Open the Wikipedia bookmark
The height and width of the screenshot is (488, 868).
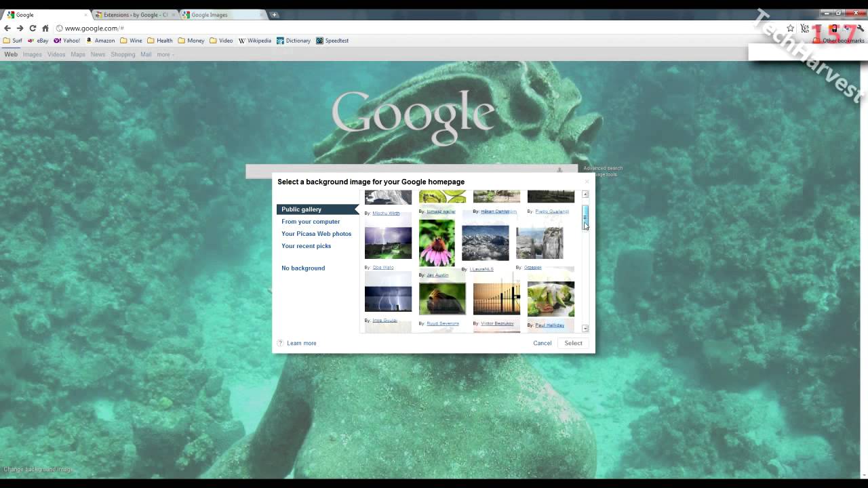(255, 41)
